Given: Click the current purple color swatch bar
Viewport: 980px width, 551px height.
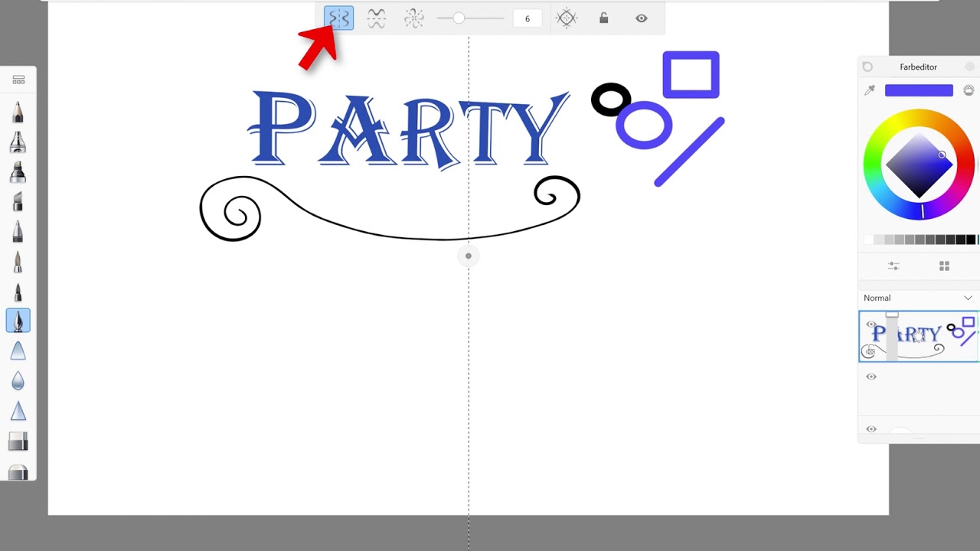Looking at the screenshot, I should [x=919, y=90].
